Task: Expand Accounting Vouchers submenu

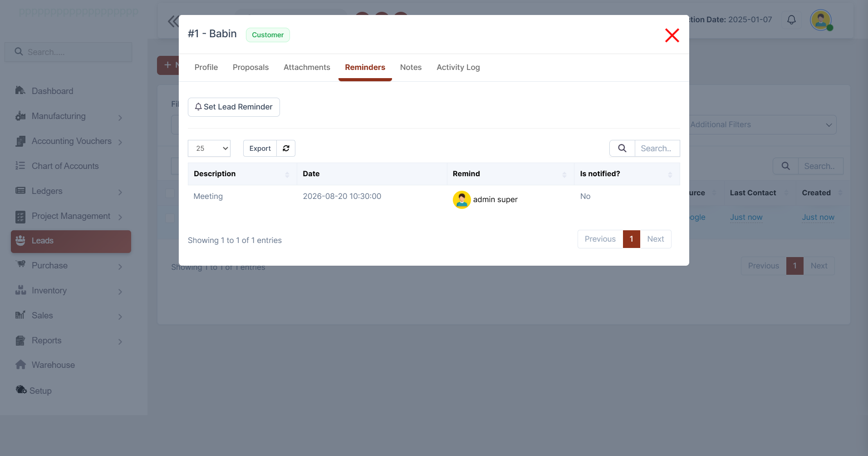Action: click(x=120, y=142)
